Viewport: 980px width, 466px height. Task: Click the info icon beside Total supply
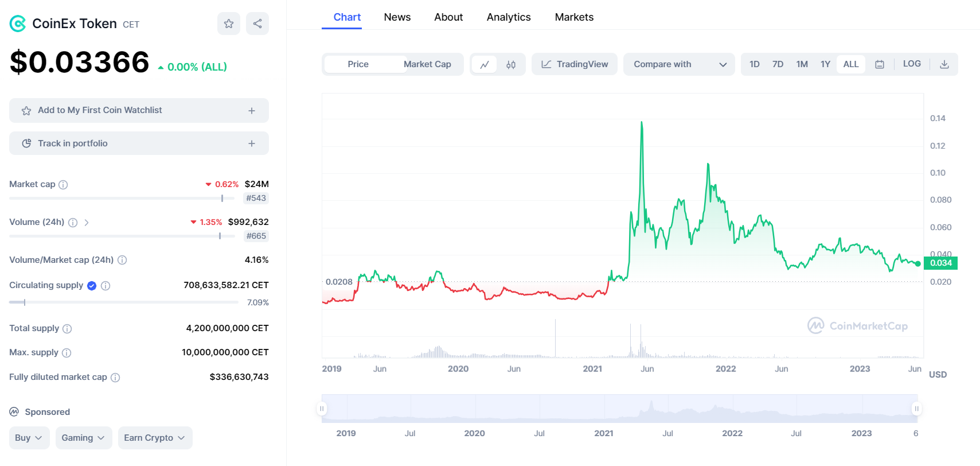click(67, 329)
